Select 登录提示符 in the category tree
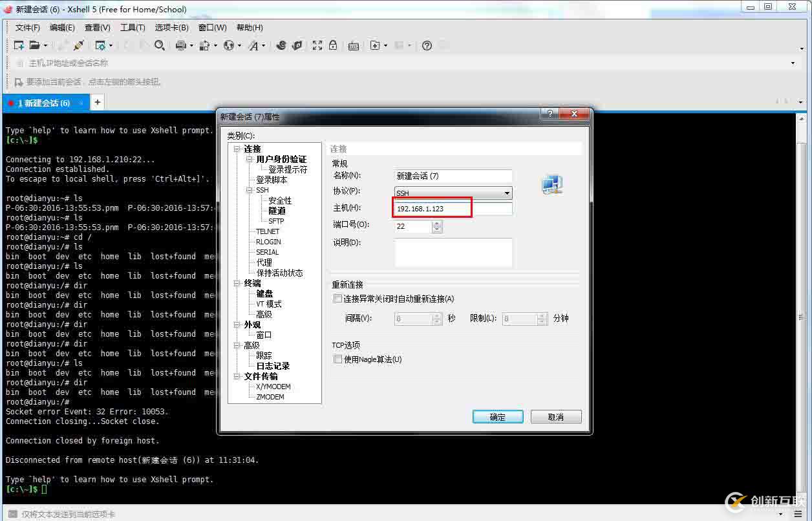The image size is (812, 521). 288,169
